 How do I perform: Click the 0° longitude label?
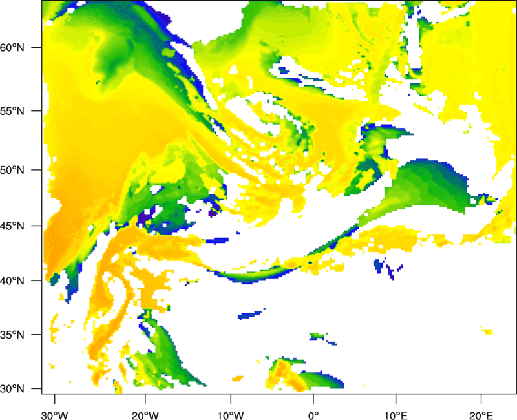313,415
